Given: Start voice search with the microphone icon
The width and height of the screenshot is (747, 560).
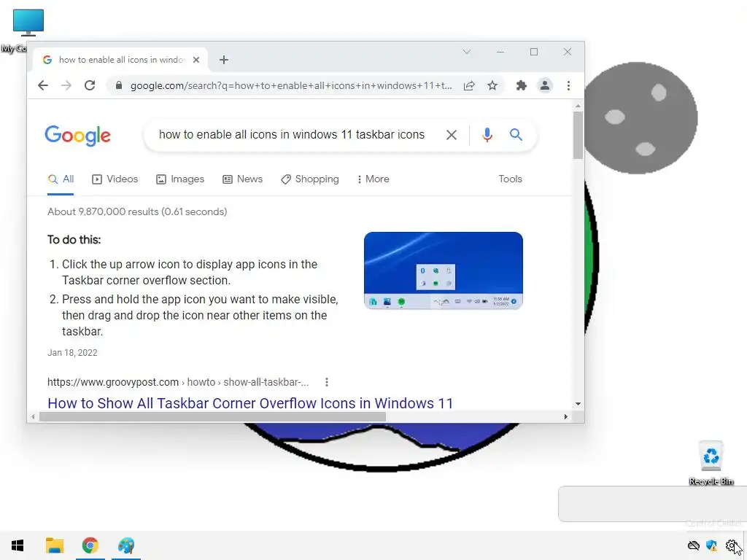Looking at the screenshot, I should [x=487, y=135].
